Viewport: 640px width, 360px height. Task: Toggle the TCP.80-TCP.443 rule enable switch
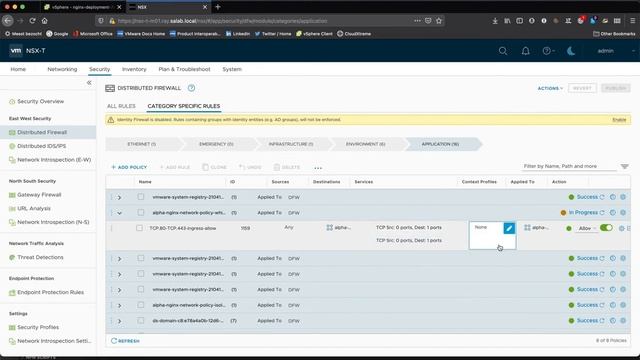point(606,228)
